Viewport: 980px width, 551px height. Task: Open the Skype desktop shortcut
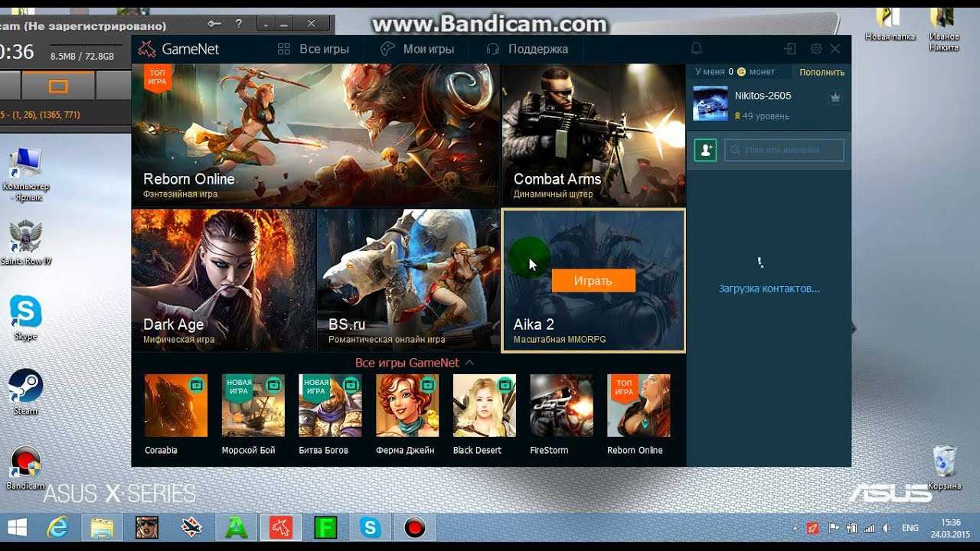click(x=25, y=318)
